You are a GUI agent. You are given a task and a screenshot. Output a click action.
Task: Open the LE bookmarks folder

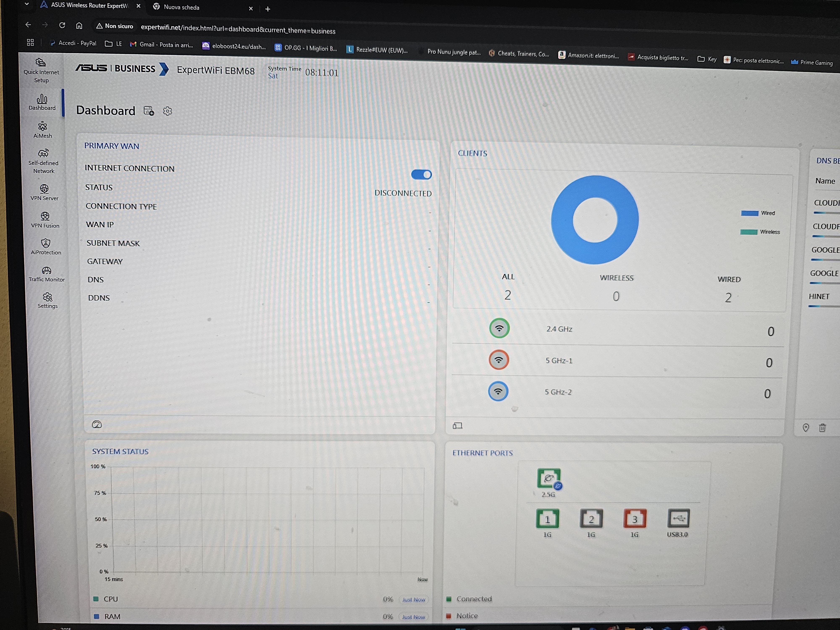click(x=114, y=44)
